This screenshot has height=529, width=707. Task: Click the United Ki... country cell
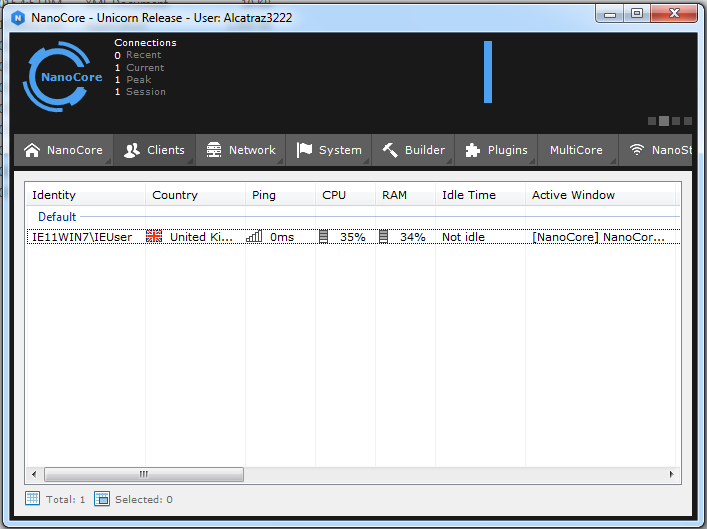[201, 237]
